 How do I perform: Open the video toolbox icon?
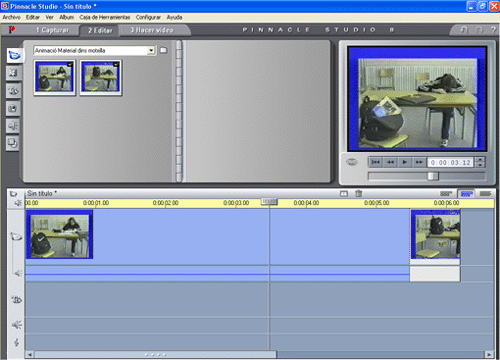(13, 193)
